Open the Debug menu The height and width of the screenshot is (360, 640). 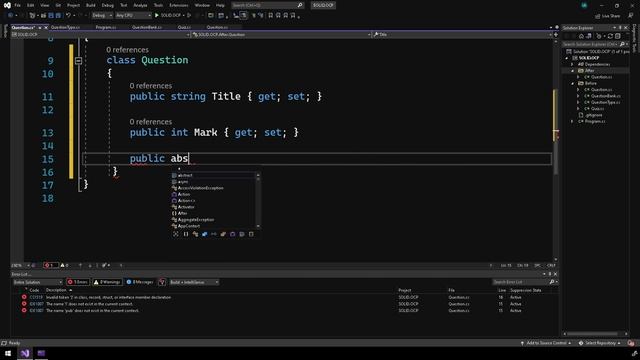click(108, 5)
